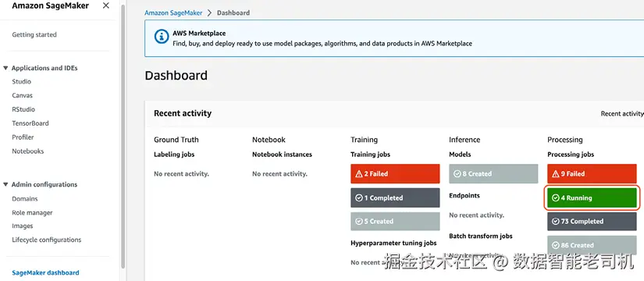
Task: Open Lifecycle configurations in the sidebar
Action: (46, 240)
